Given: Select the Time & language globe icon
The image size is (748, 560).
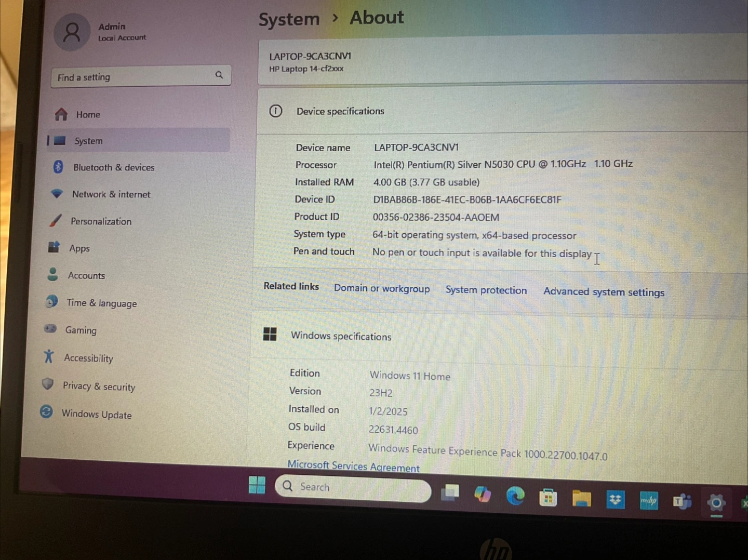Looking at the screenshot, I should click(x=51, y=301).
